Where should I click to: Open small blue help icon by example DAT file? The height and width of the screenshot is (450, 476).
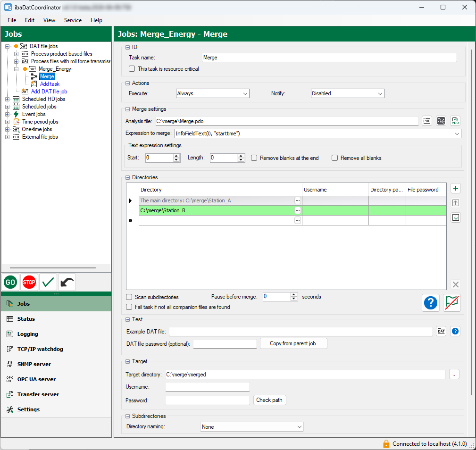455,331
